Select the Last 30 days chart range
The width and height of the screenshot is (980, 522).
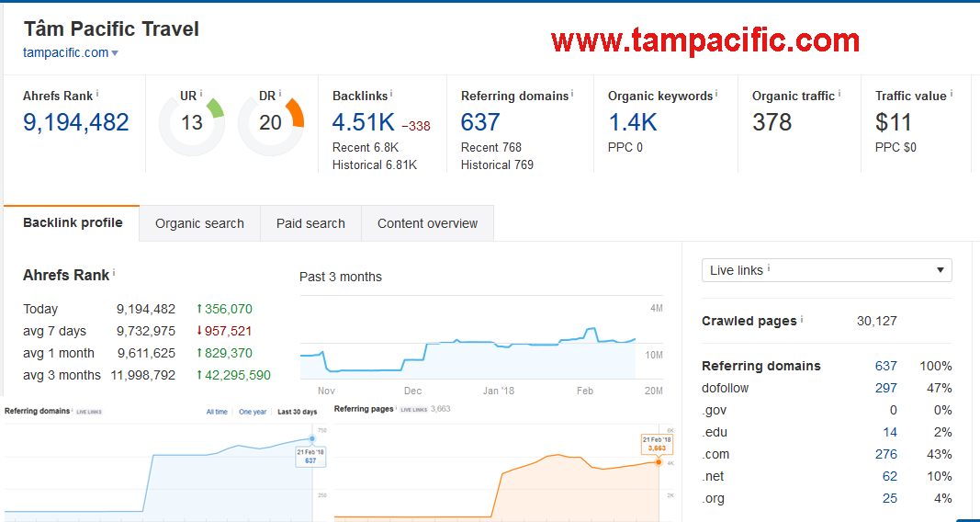point(297,412)
